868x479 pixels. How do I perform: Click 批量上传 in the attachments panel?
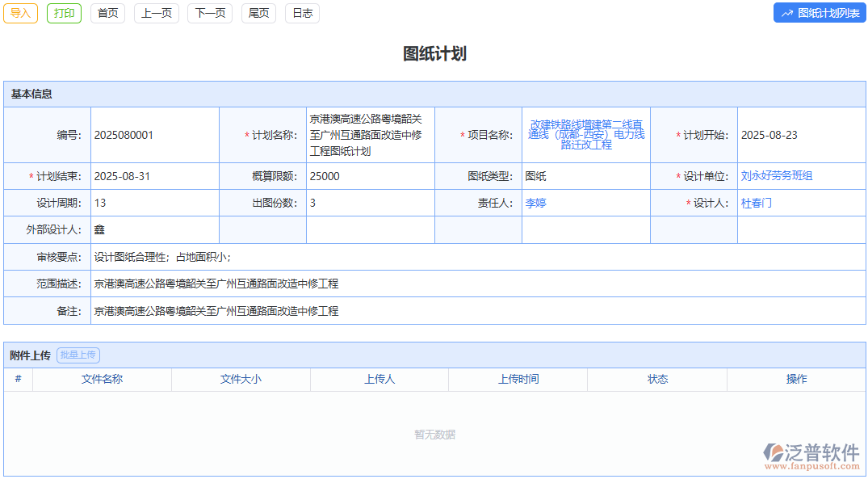click(78, 355)
